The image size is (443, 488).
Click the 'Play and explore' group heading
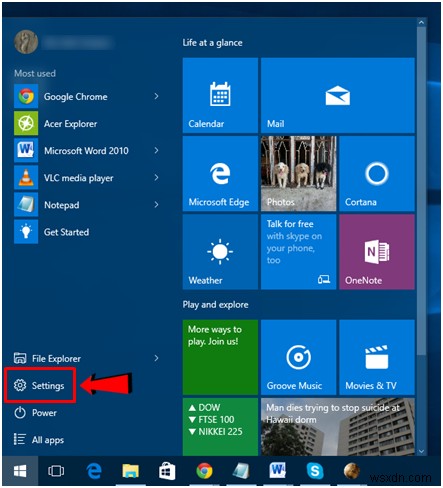215,305
